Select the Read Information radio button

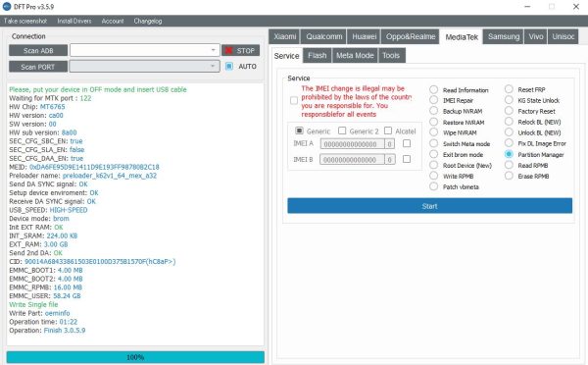click(433, 89)
